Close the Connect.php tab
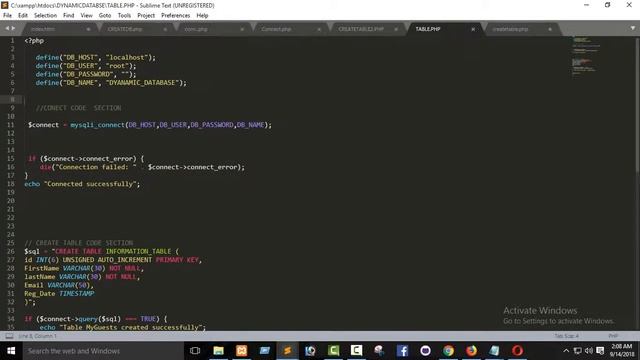This screenshot has height=360, width=640. point(319,29)
